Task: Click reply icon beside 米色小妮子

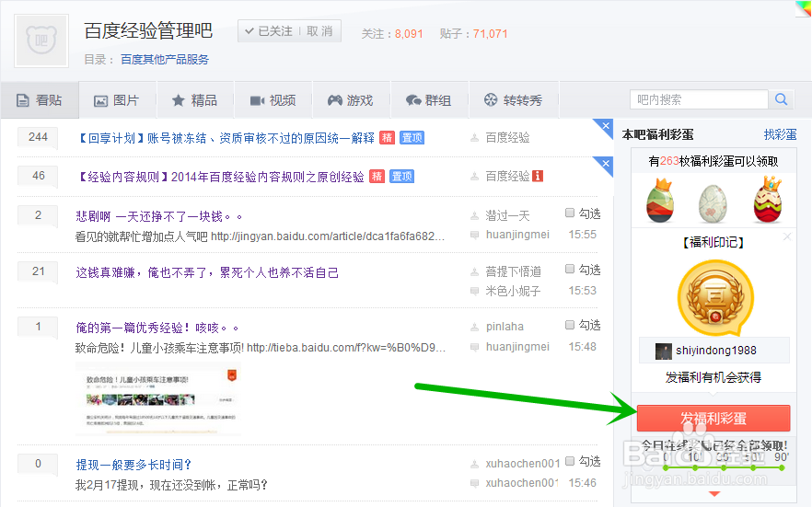Action: tap(474, 292)
